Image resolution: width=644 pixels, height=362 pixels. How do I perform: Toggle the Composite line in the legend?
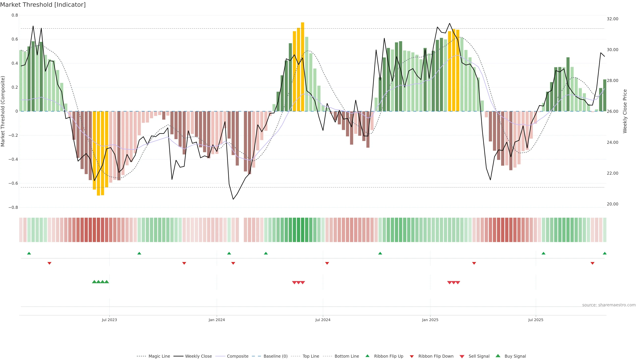pos(237,356)
